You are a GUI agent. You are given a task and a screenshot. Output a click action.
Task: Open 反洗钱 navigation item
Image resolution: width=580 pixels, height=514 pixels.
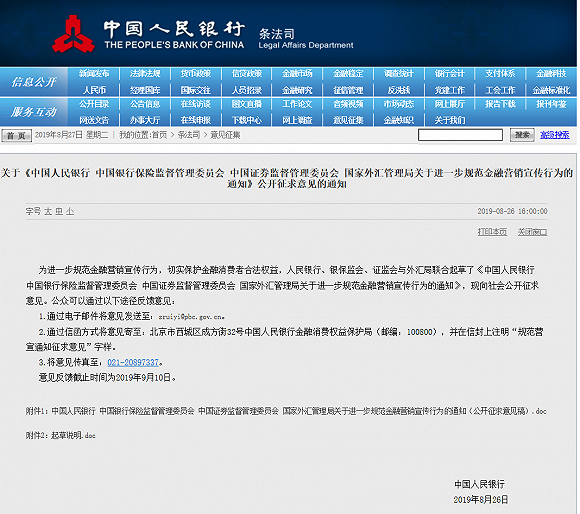(x=399, y=90)
